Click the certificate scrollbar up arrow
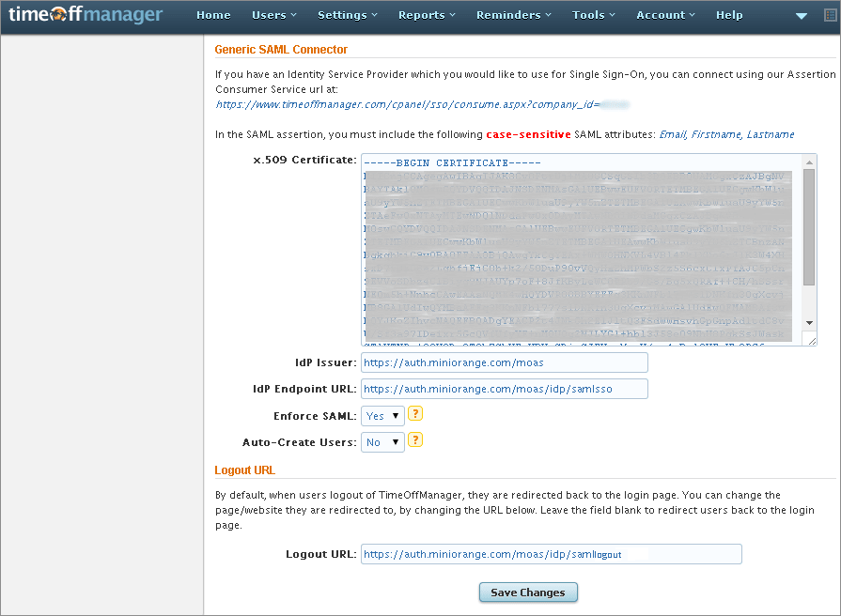 pyautogui.click(x=809, y=162)
